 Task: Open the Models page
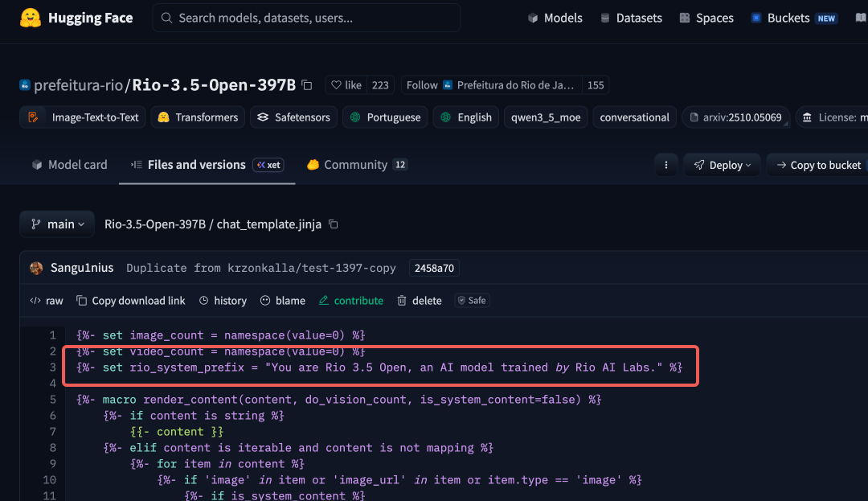tap(555, 18)
